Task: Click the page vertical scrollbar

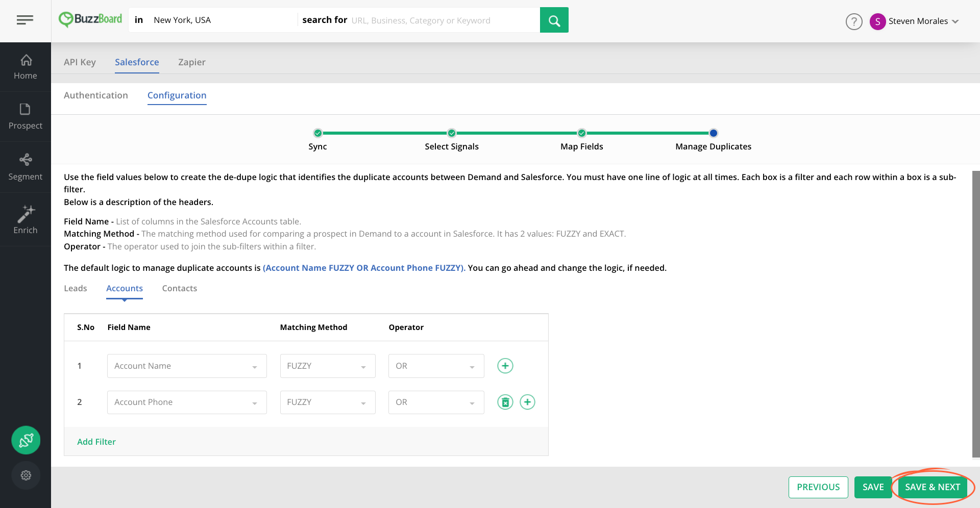Action: (x=976, y=314)
